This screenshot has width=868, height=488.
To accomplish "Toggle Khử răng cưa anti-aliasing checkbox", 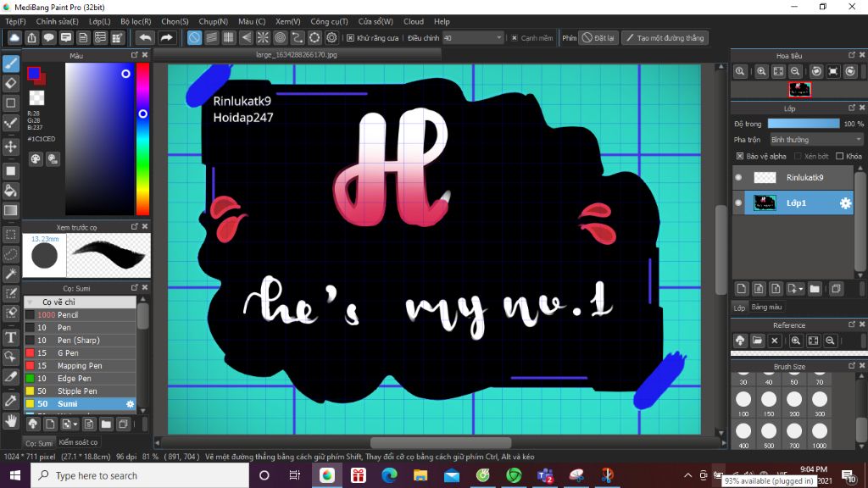I will click(350, 37).
